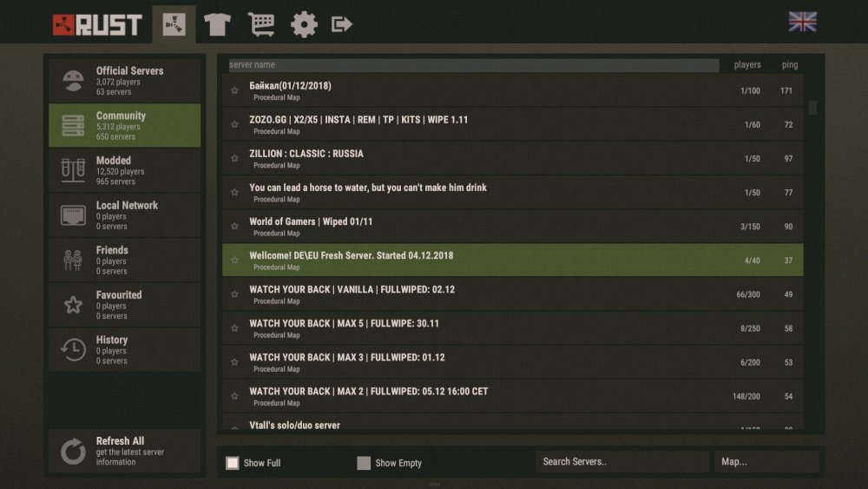Open the settings gear icon

(304, 24)
